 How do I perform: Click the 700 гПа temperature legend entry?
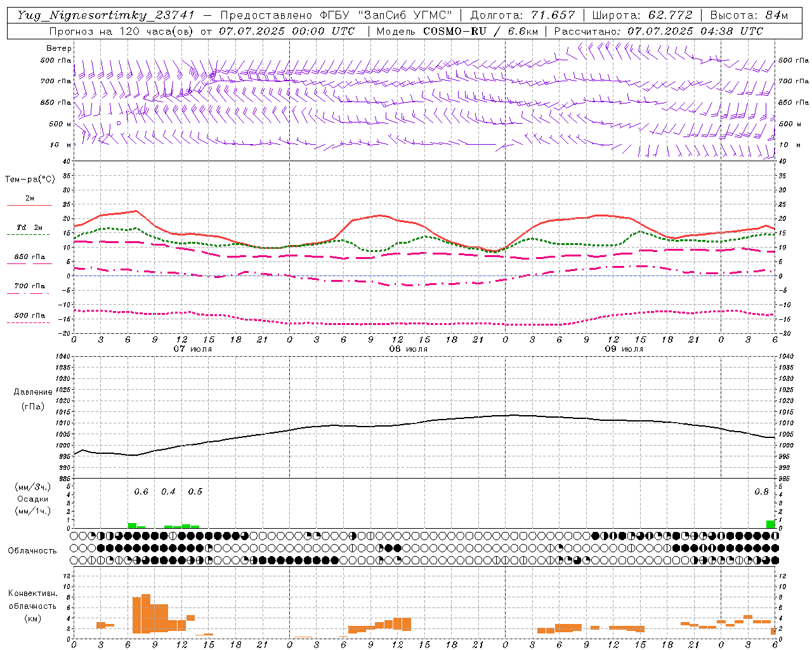(x=29, y=286)
